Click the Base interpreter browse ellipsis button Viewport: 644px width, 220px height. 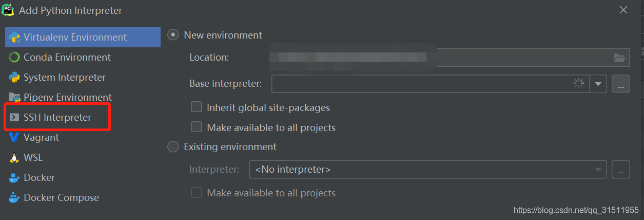tap(620, 84)
